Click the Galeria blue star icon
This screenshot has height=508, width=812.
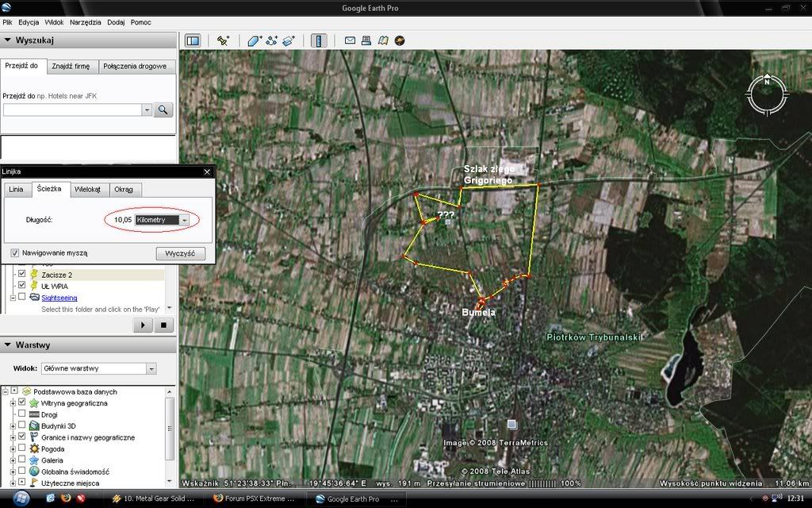pos(34,460)
